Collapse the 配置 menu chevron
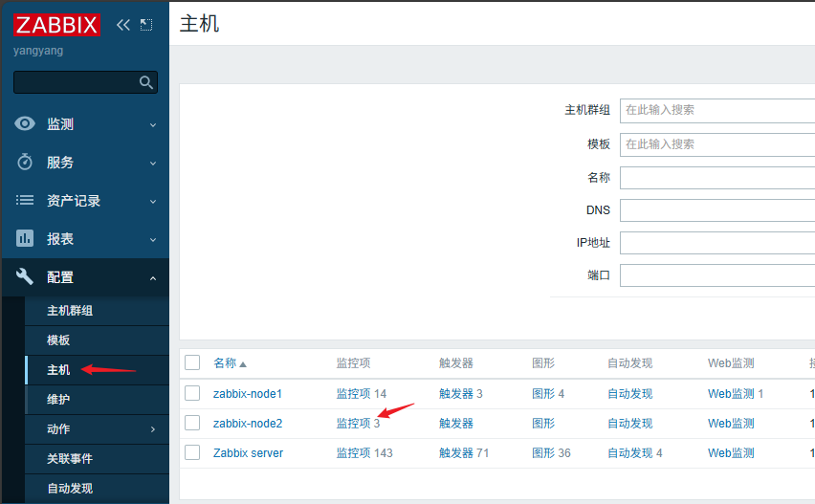This screenshot has height=504, width=815. pyautogui.click(x=153, y=278)
